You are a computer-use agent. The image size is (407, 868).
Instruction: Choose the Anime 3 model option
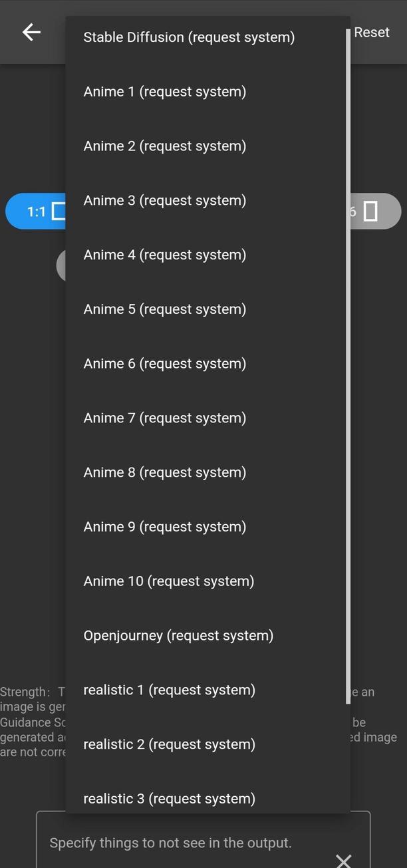(x=165, y=201)
